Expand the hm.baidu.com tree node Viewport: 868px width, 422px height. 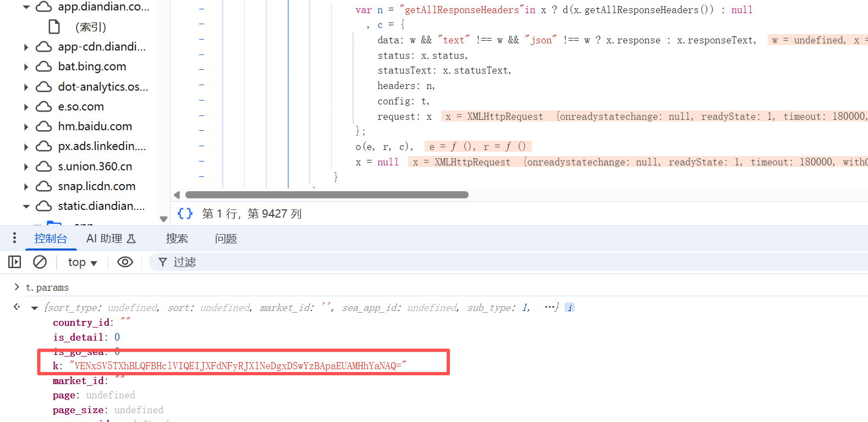[x=26, y=127]
